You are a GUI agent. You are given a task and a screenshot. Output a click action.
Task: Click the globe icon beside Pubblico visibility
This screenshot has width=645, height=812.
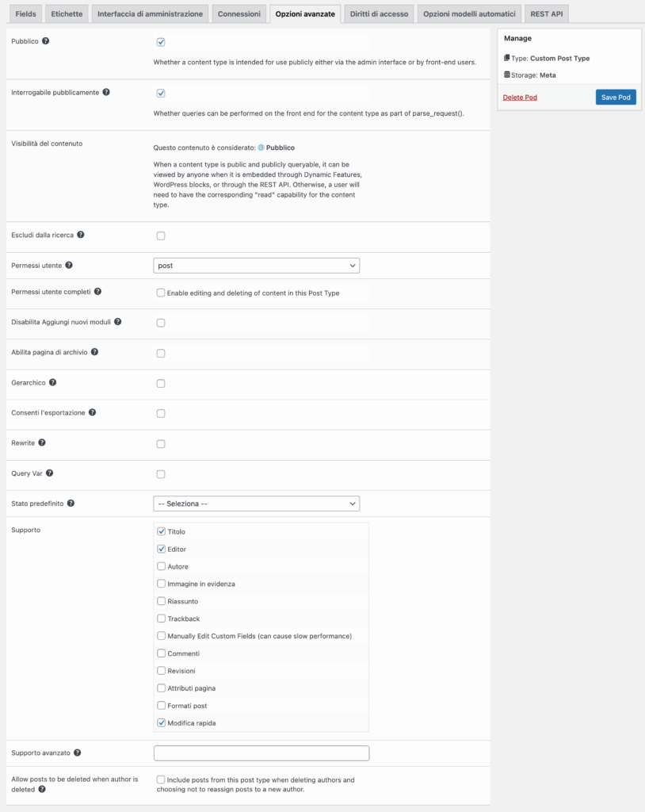click(x=261, y=147)
